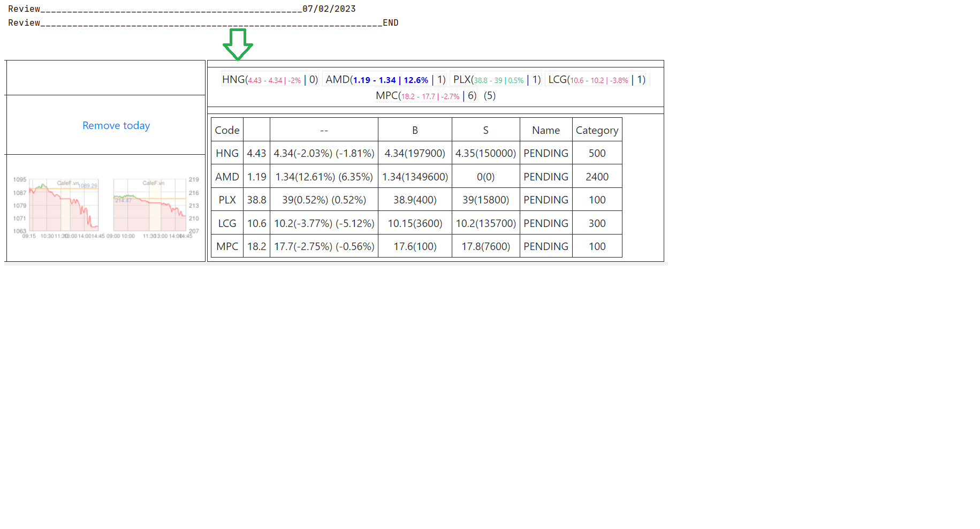Click the sell value 10.2(135700)
The width and height of the screenshot is (980, 529).
point(485,223)
